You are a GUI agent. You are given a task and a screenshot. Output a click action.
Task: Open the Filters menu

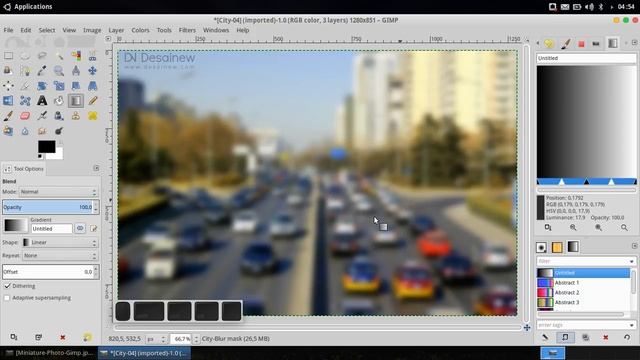pos(187,30)
